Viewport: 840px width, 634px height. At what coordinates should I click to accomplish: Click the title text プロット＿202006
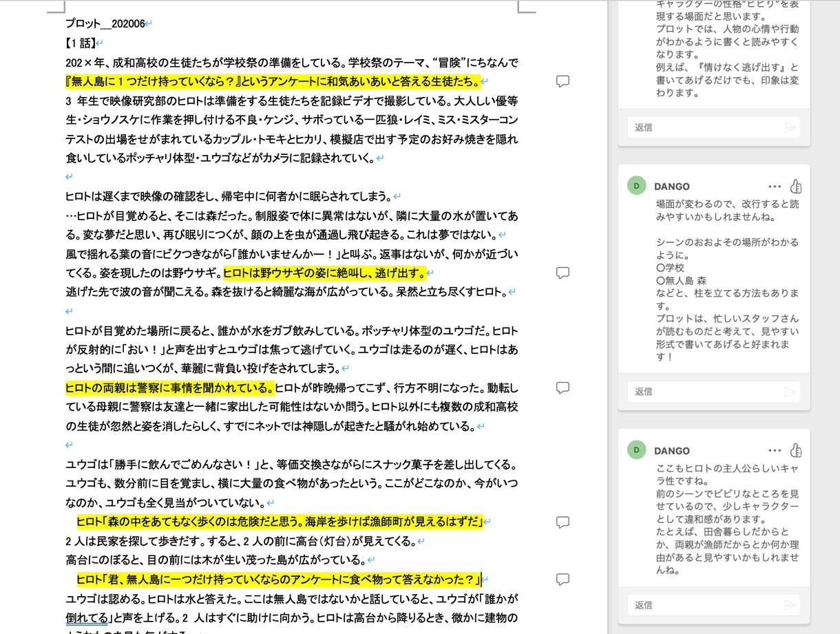coord(105,24)
